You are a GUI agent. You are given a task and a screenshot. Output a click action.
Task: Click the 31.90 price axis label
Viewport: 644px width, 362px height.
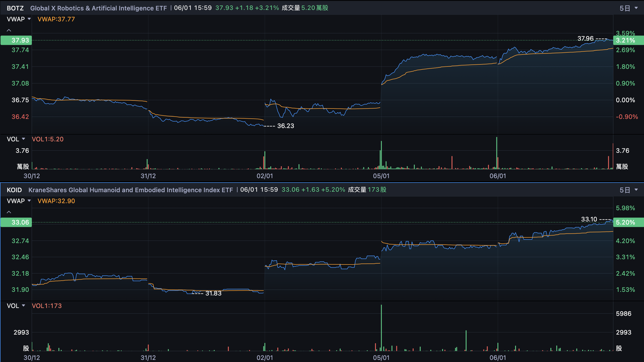point(20,289)
